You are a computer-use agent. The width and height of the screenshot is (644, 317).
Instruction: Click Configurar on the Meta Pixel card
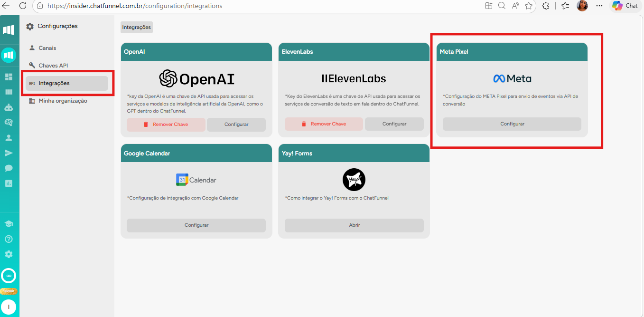point(512,124)
